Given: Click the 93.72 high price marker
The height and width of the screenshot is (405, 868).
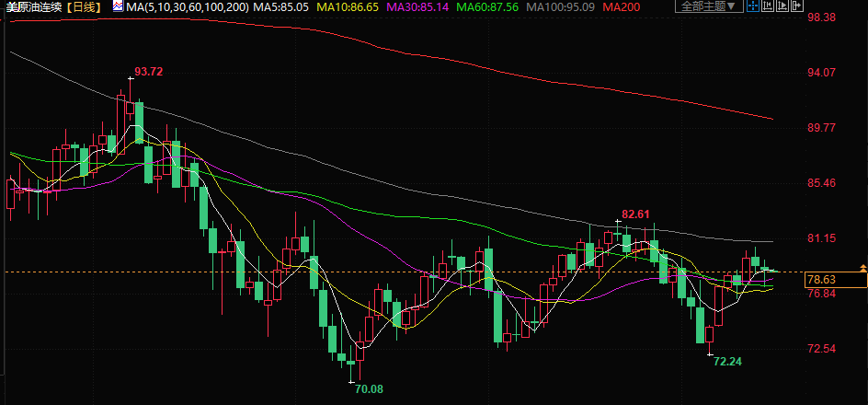Looking at the screenshot, I should point(149,72).
